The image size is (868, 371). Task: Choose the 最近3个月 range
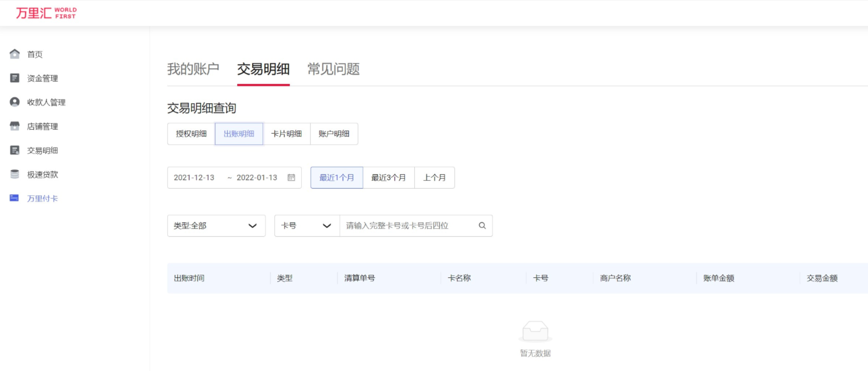[x=389, y=178]
